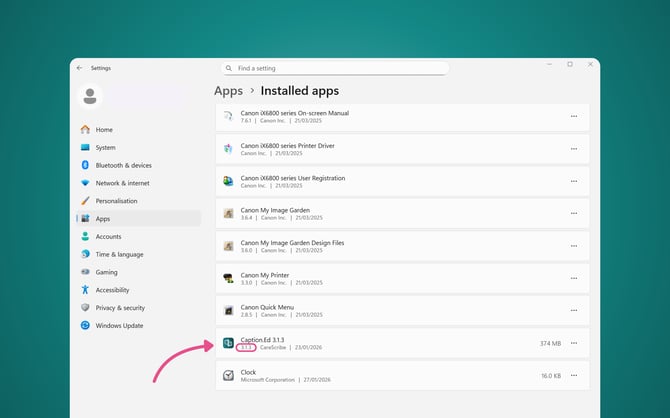The height and width of the screenshot is (418, 670).
Task: Open Accounts in the sidebar
Action: click(108, 237)
